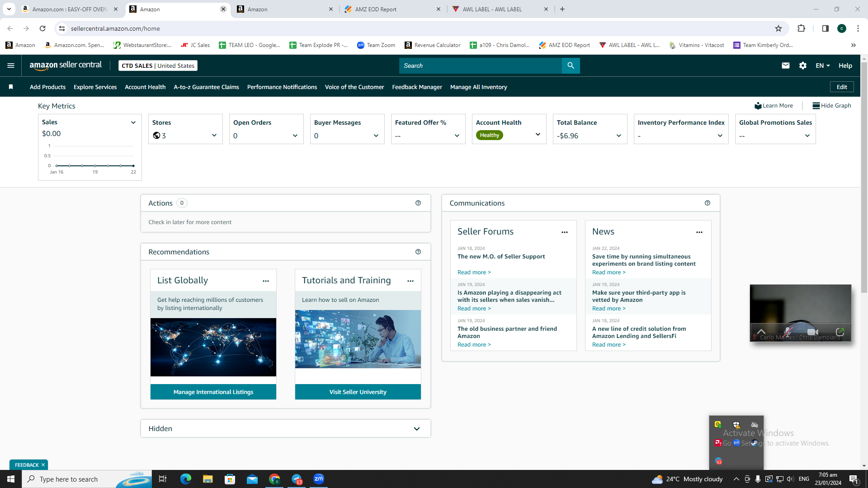Expand Global Promotions Sales dropdown
This screenshot has width=868, height=488.
click(x=807, y=136)
